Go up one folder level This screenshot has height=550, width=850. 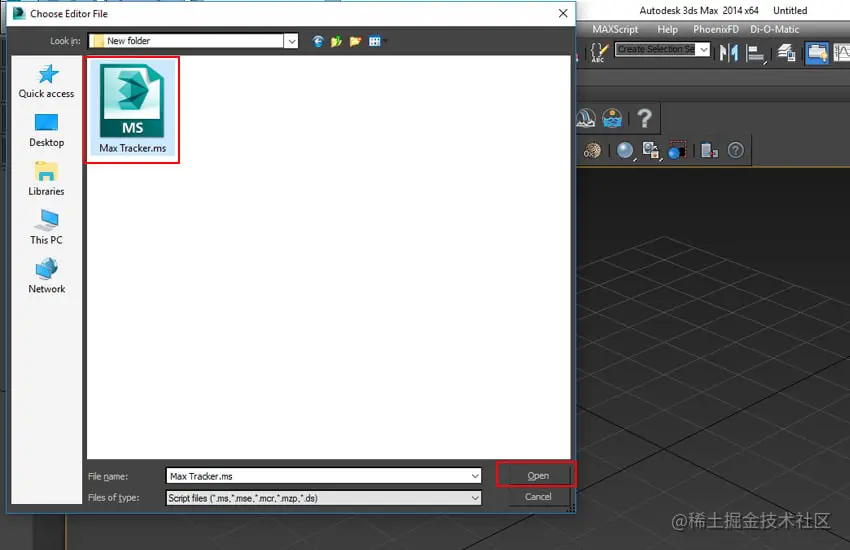336,41
